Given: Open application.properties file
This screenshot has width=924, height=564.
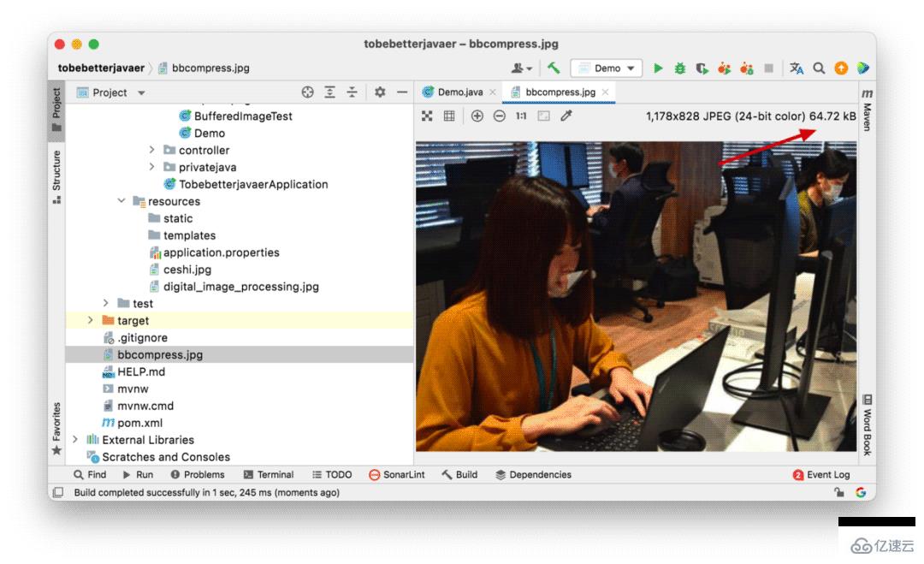Looking at the screenshot, I should 221,252.
